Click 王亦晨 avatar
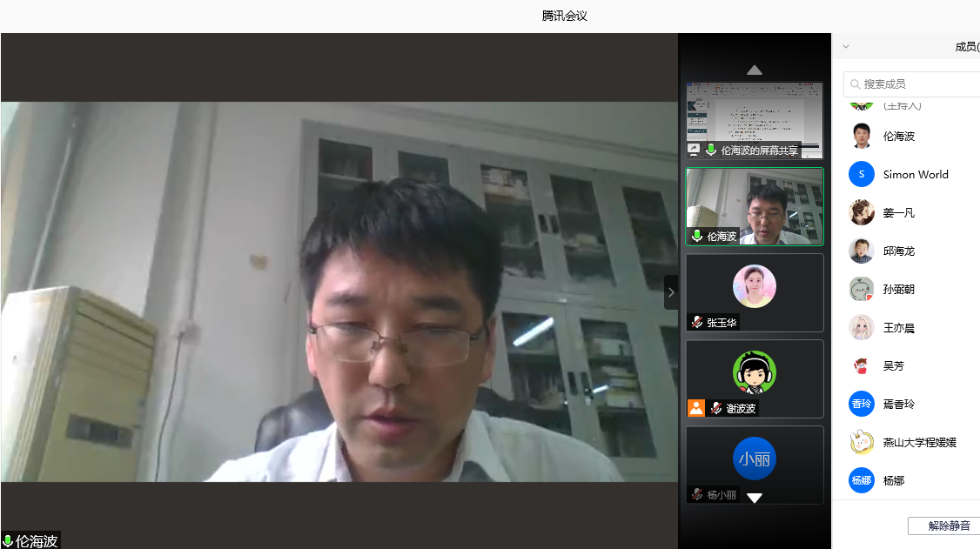The height and width of the screenshot is (549, 980). point(862,328)
